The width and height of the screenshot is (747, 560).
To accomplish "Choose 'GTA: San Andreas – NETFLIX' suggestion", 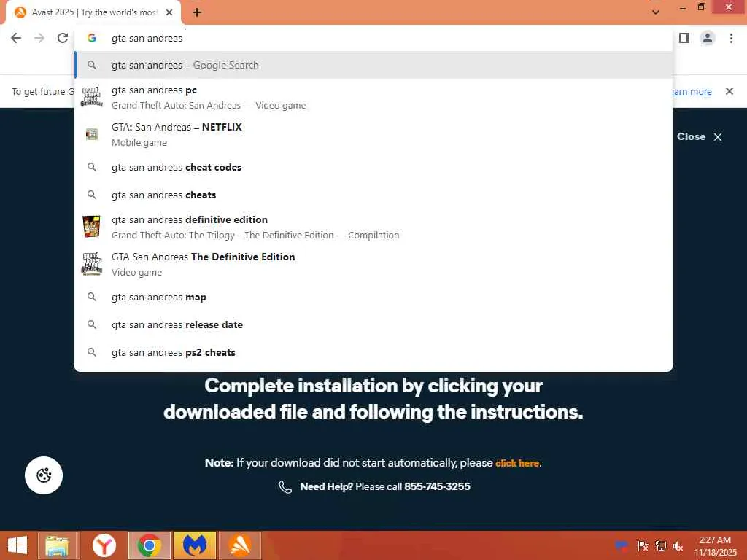I will (373, 134).
